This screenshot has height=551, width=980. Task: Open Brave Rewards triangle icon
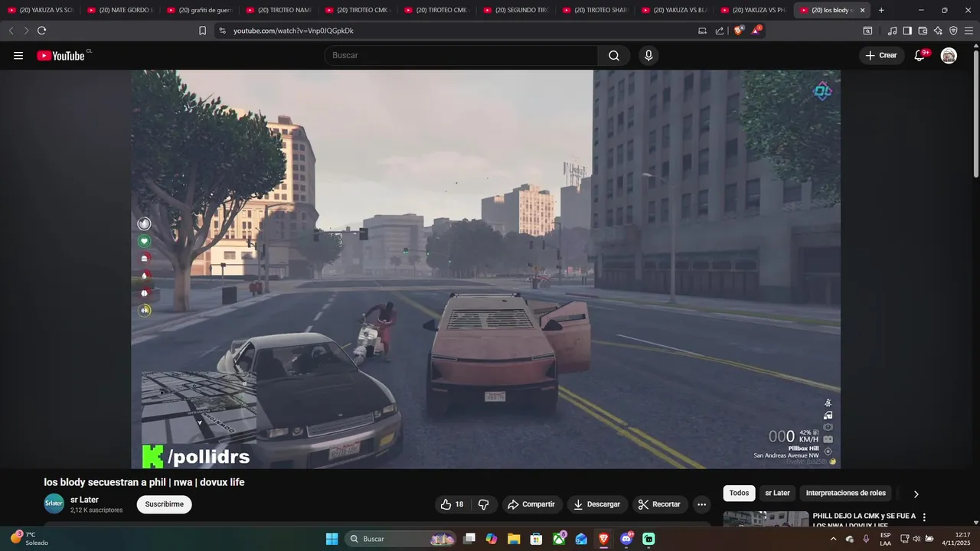(756, 31)
